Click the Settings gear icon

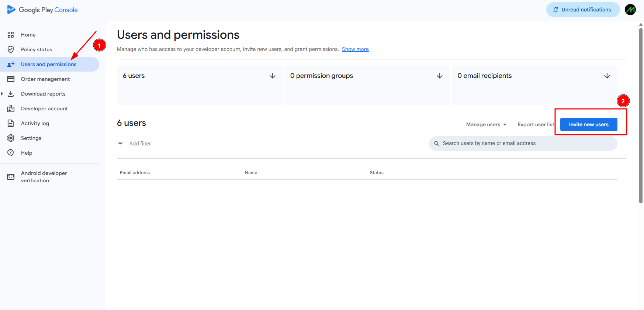click(11, 138)
